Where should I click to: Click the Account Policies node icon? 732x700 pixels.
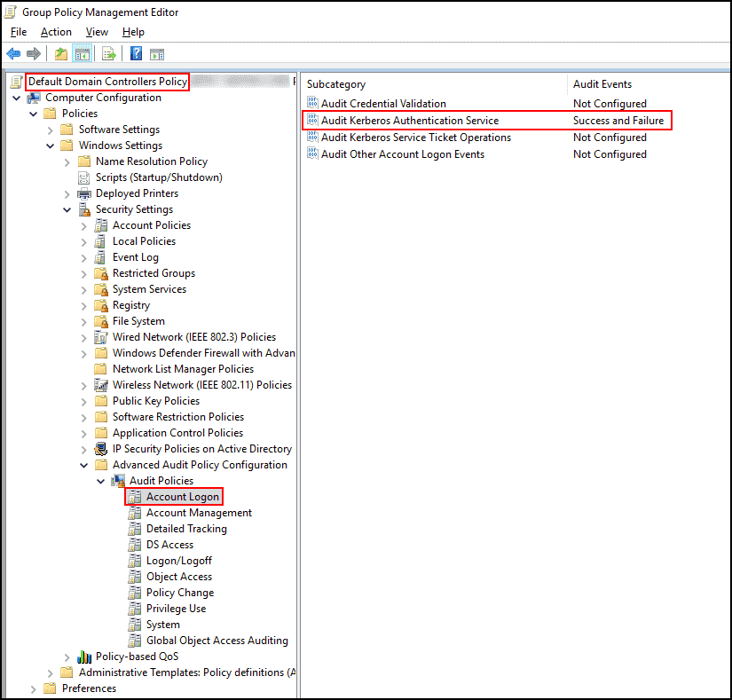[101, 225]
